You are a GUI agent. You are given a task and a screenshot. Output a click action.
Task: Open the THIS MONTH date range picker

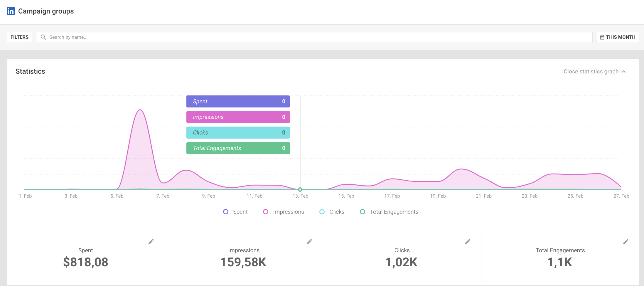pos(618,37)
